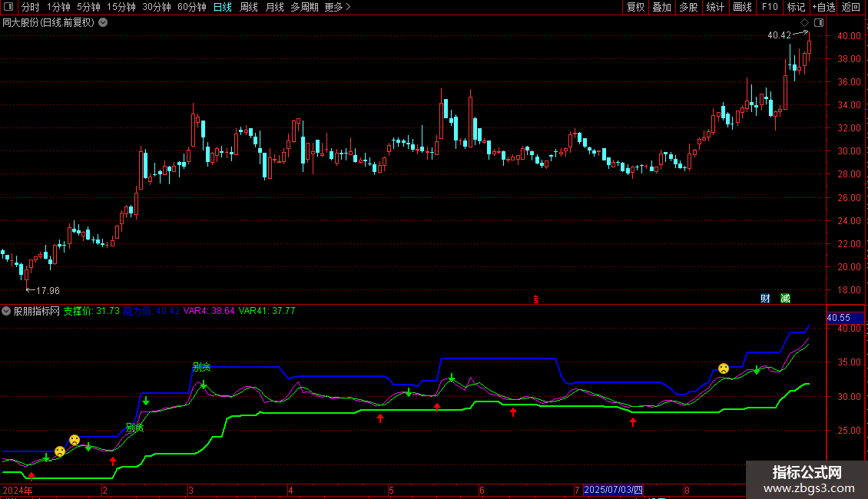This screenshot has width=868, height=499.
Task: Open the F10 company info
Action: click(770, 7)
